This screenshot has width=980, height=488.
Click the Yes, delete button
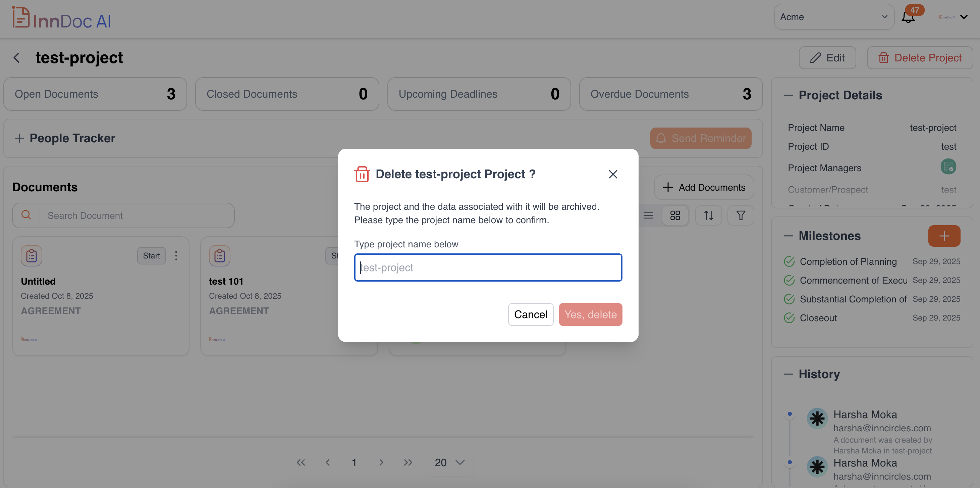[x=590, y=314]
